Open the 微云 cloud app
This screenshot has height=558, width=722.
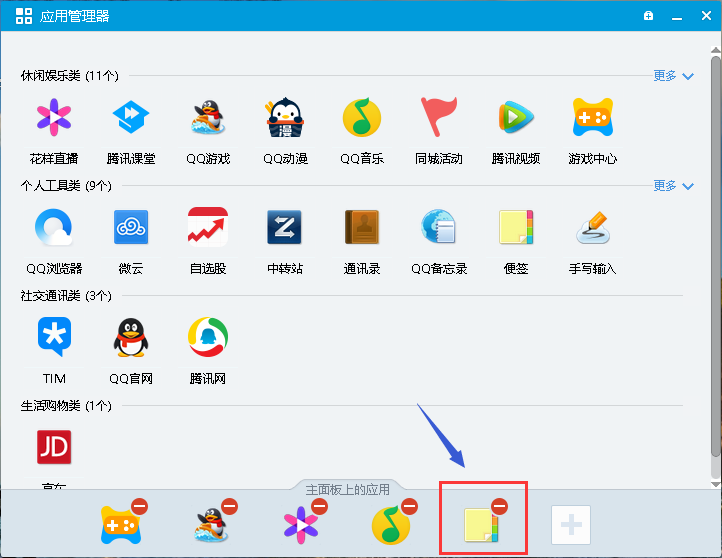pos(130,228)
